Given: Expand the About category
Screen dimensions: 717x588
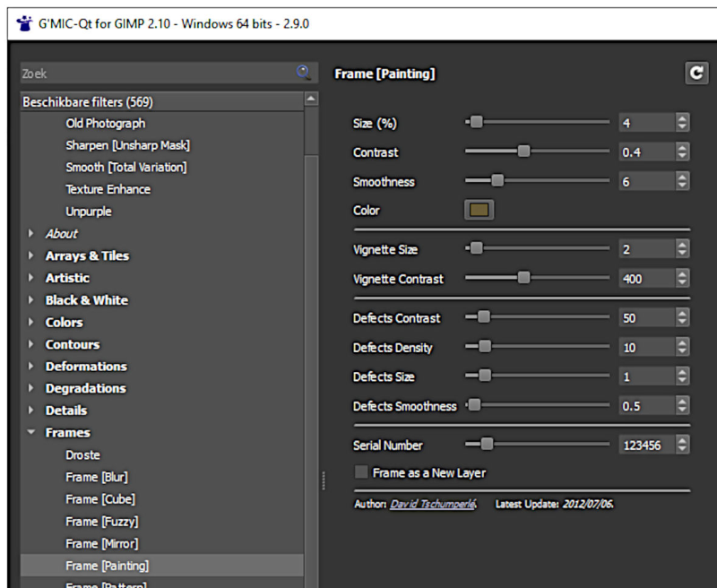Looking at the screenshot, I should 30,233.
